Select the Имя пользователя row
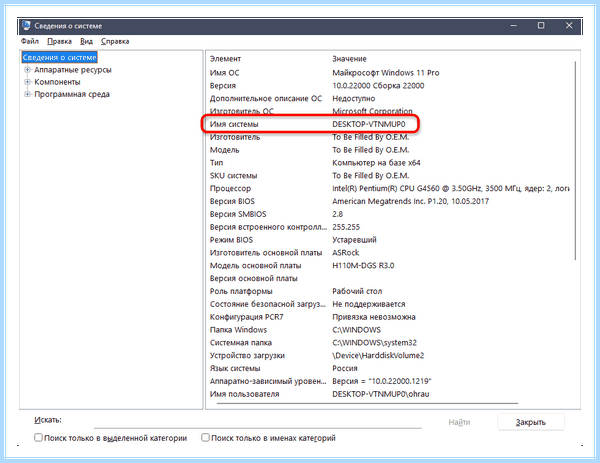Image resolution: width=600 pixels, height=463 pixels. pyautogui.click(x=390, y=394)
